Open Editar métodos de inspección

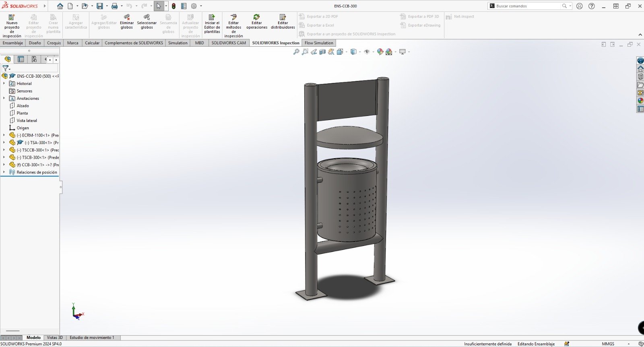pos(233,17)
